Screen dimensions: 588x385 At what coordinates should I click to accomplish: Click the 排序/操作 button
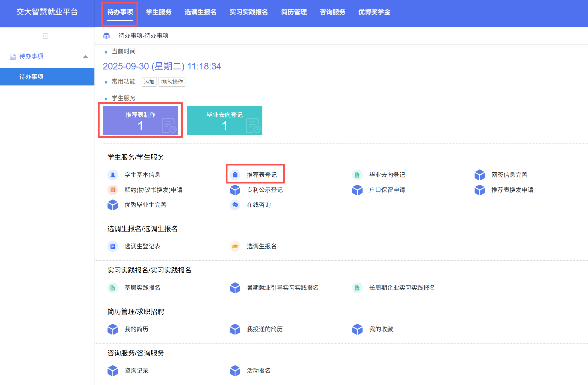[172, 82]
